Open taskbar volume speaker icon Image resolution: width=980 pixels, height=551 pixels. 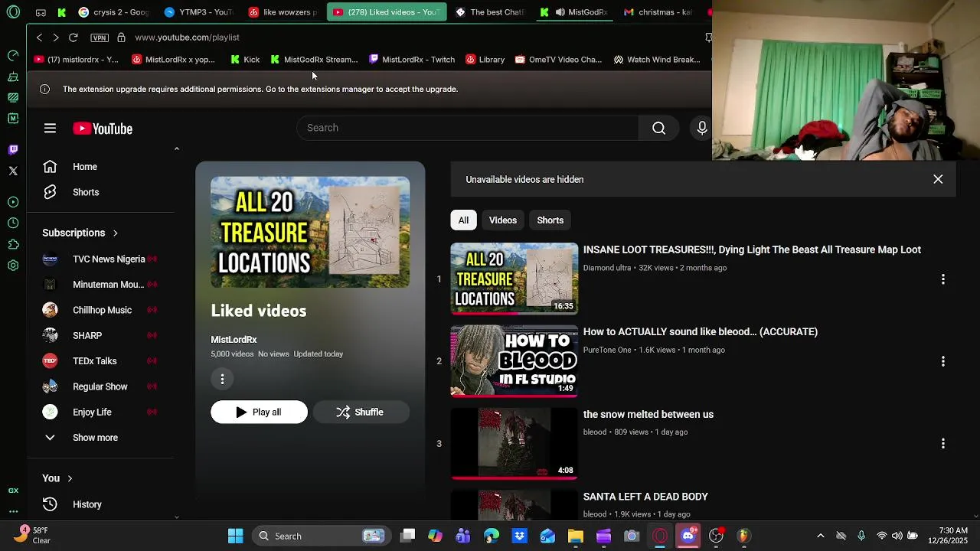click(897, 536)
